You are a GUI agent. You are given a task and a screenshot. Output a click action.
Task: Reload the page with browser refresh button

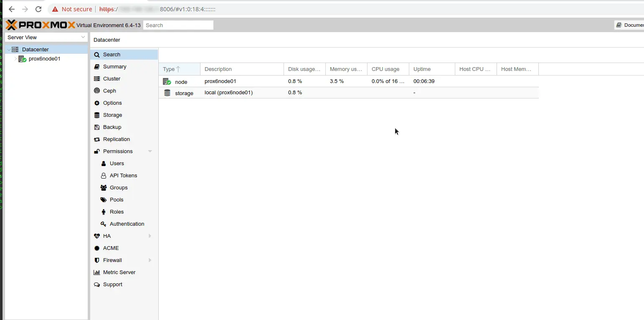[38, 9]
